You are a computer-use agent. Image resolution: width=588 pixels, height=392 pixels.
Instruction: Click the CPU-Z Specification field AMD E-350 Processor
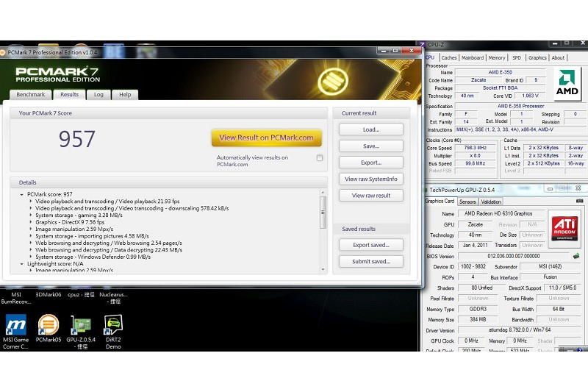click(x=521, y=106)
